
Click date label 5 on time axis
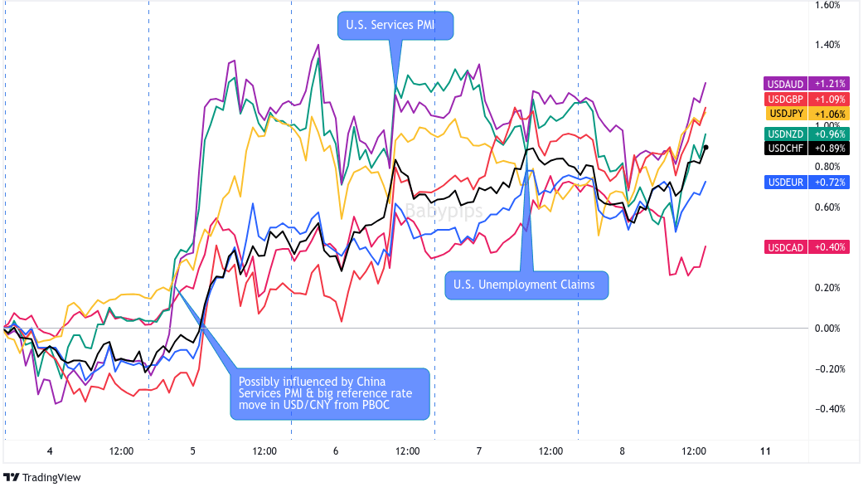(192, 451)
